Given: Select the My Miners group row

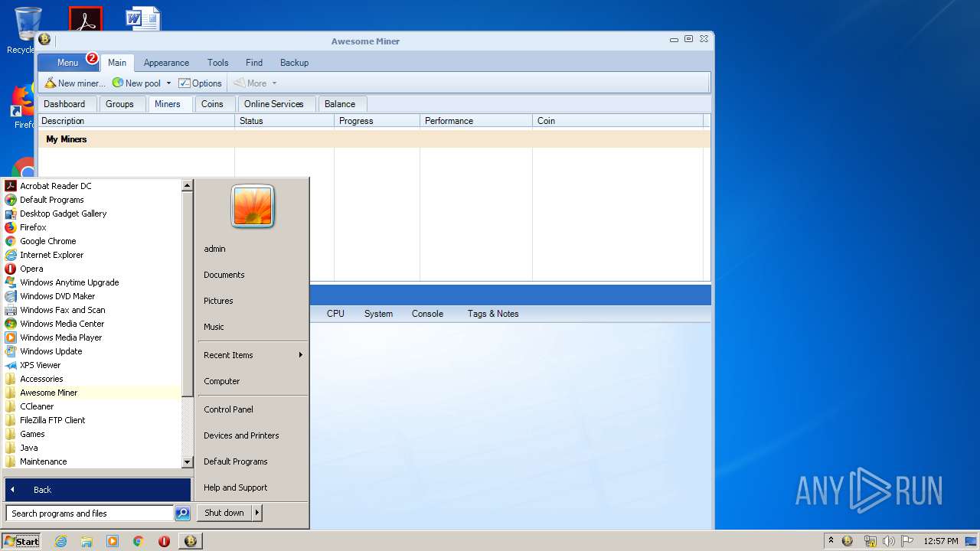Looking at the screenshot, I should coord(374,139).
